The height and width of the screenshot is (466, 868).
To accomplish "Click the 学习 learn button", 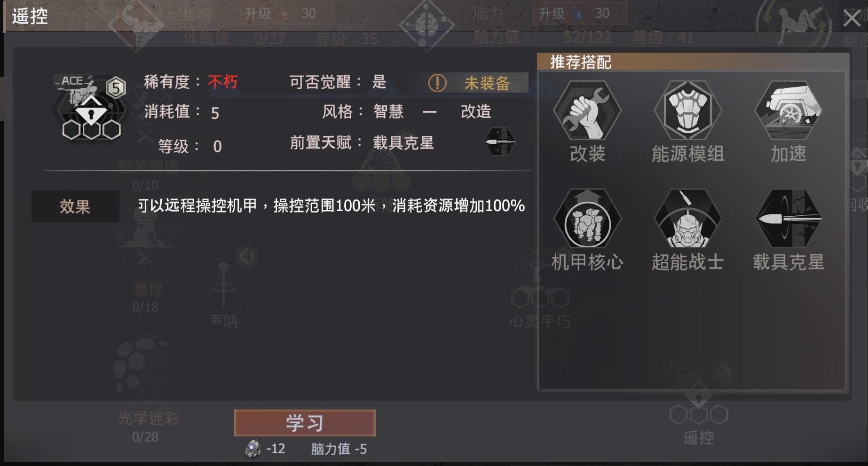I will coord(305,423).
